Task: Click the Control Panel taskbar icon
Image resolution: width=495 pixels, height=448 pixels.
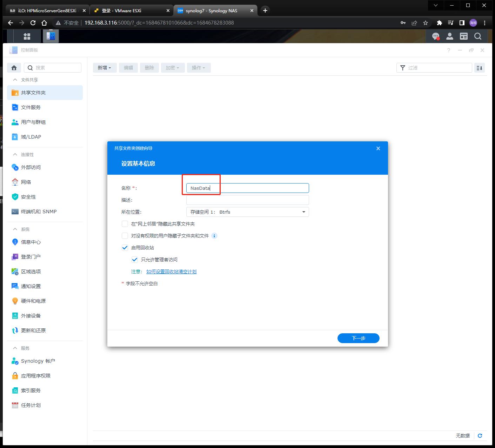Action: point(51,36)
